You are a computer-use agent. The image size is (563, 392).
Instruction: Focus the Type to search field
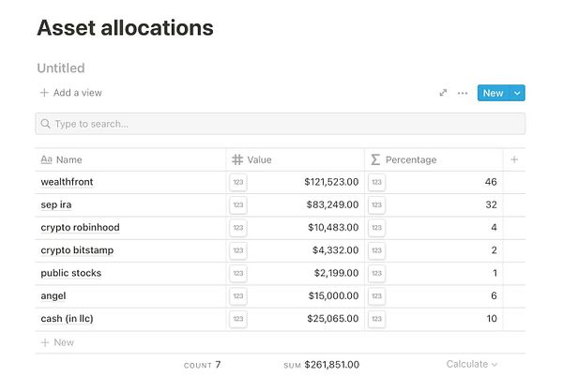280,124
